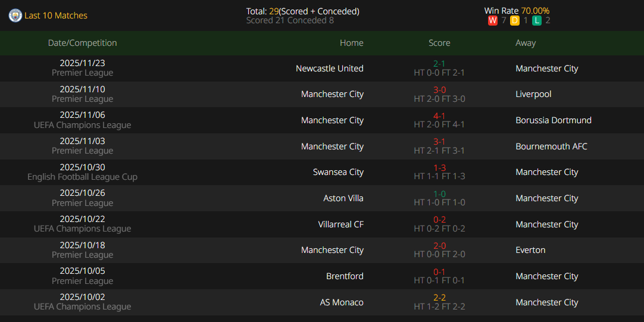The image size is (644, 322).
Task: Click the yellow D draws badge
Action: coord(515,20)
